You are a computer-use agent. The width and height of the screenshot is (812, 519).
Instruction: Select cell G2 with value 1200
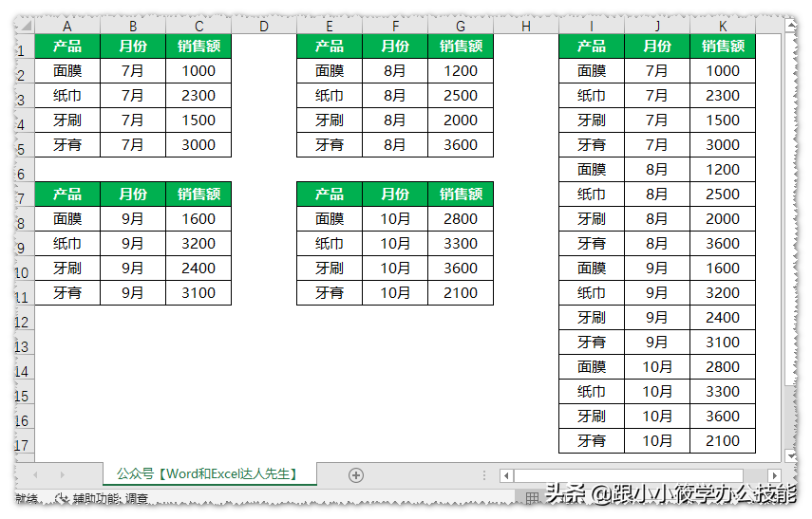(x=461, y=71)
